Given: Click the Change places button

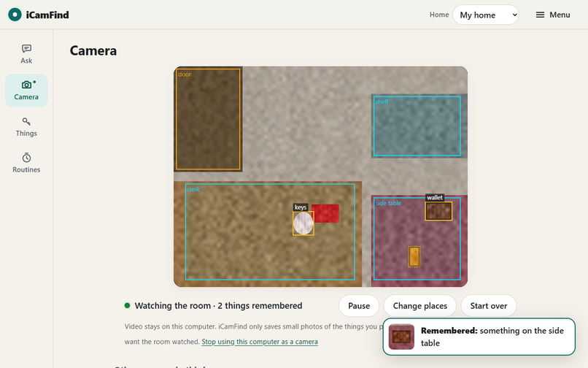Looking at the screenshot, I should [420, 306].
